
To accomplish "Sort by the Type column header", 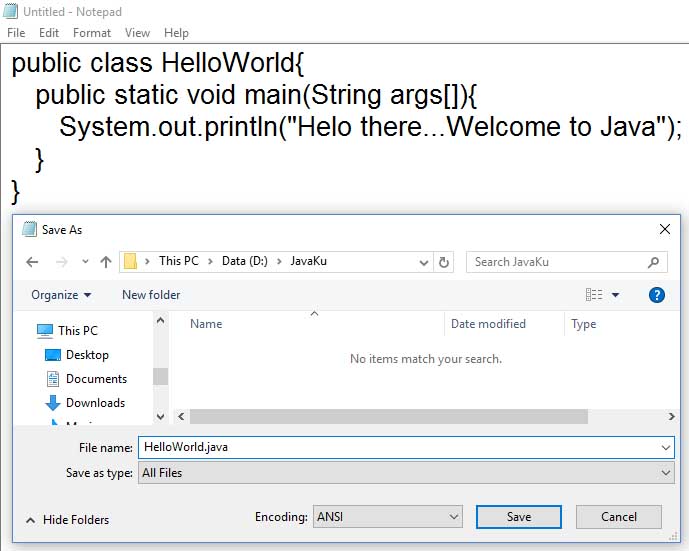I will (x=584, y=324).
